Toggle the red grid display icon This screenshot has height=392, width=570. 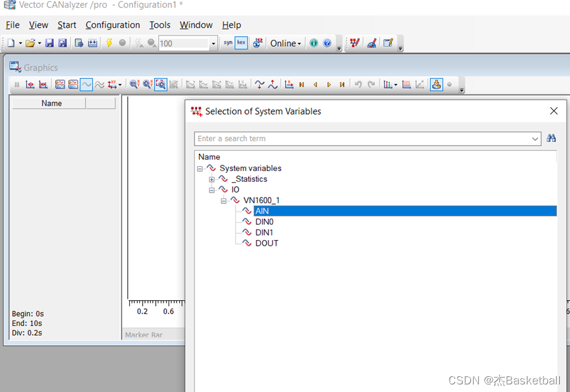point(407,84)
